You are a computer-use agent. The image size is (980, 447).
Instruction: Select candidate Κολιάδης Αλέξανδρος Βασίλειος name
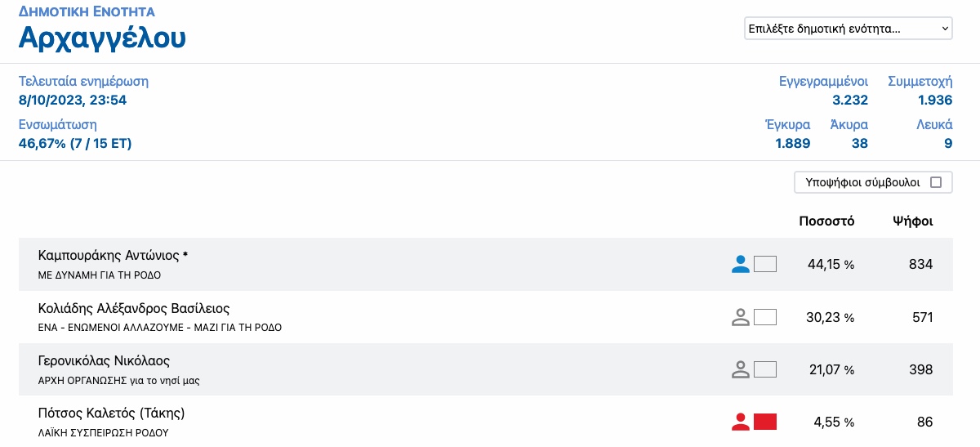(134, 309)
